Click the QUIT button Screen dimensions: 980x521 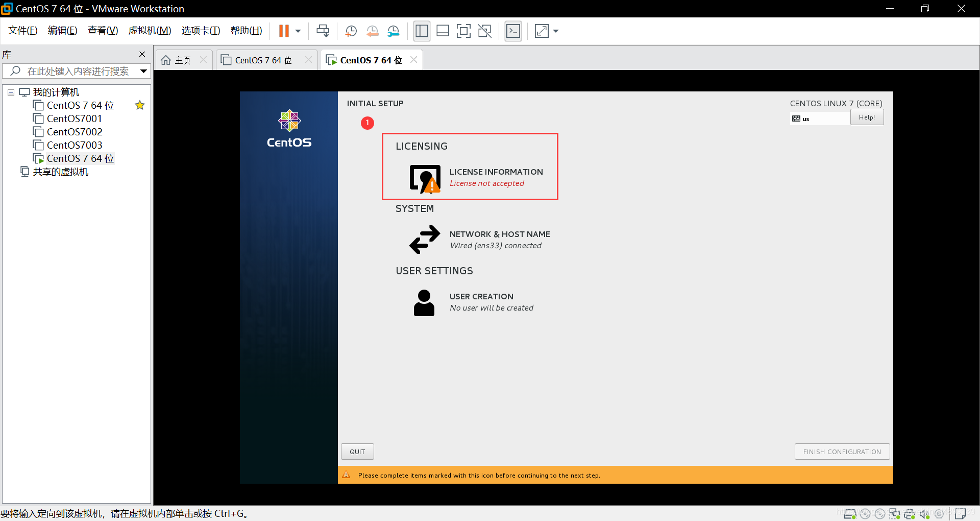tap(357, 452)
